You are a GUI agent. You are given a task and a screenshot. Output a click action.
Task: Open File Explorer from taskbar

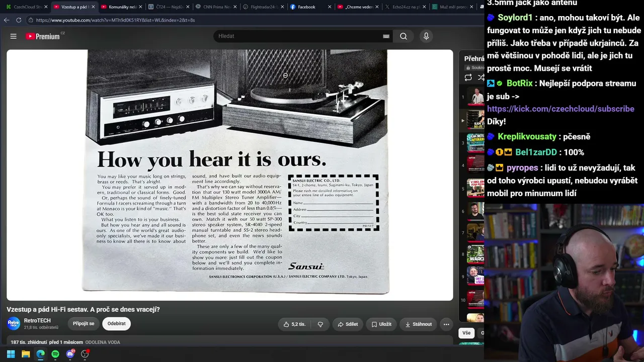[26, 354]
